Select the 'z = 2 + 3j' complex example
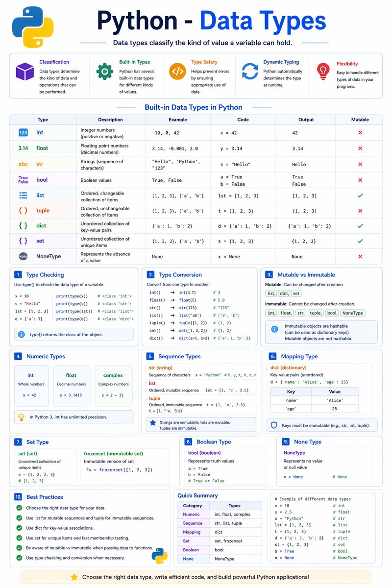392x588 pixels. [113, 395]
